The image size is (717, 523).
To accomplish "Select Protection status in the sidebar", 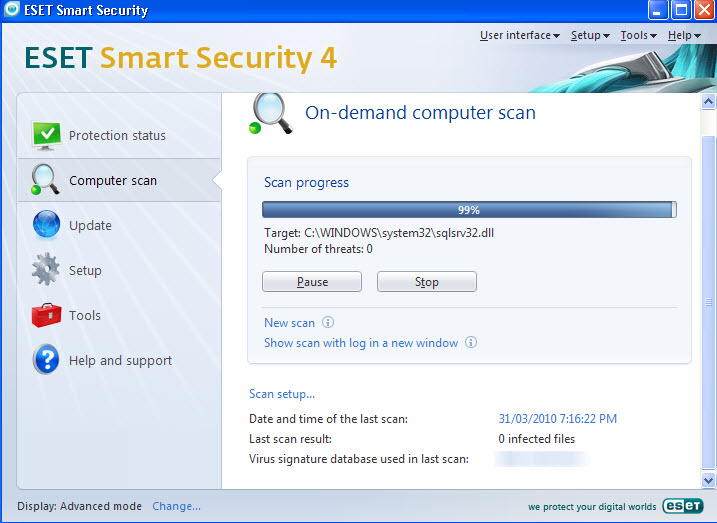I will click(x=117, y=136).
